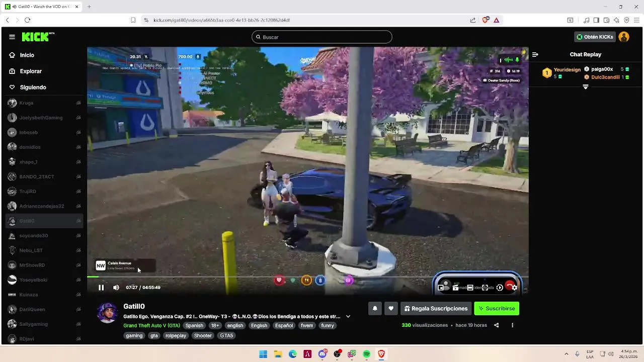This screenshot has width=644, height=362.
Task: Click the Kick browser tab
Action: click(x=43, y=7)
